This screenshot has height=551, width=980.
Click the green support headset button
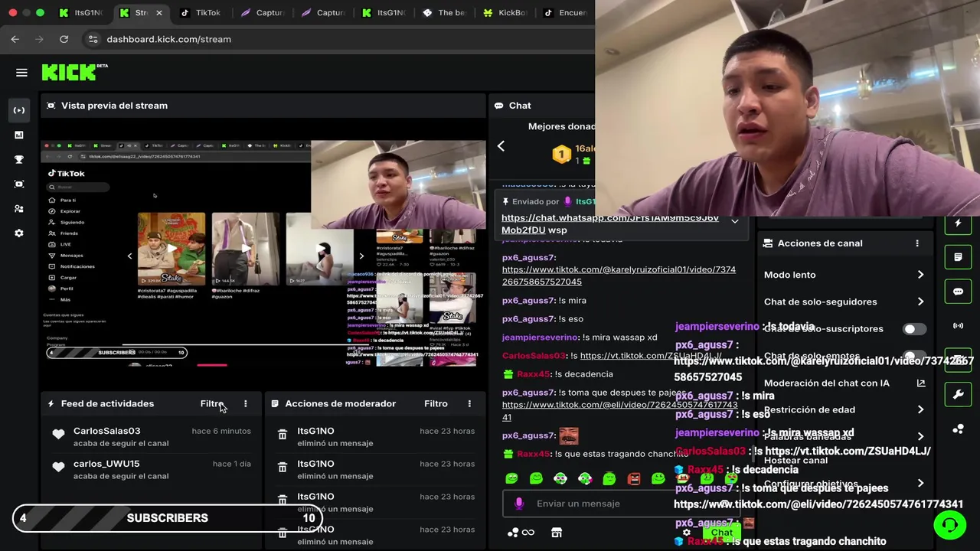[x=949, y=525]
